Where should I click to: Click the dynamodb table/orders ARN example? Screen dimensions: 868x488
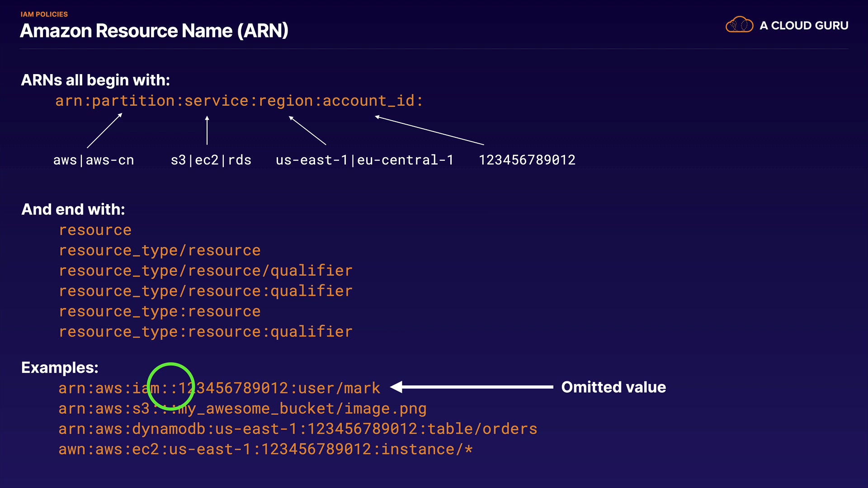[297, 429]
